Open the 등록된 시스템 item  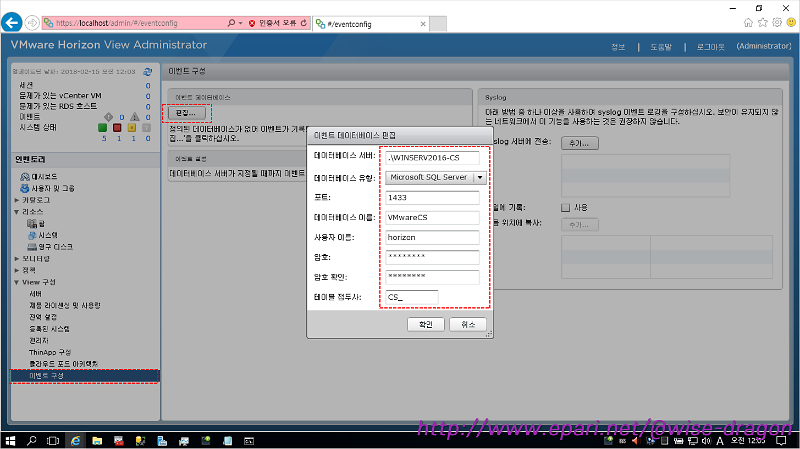(49, 329)
